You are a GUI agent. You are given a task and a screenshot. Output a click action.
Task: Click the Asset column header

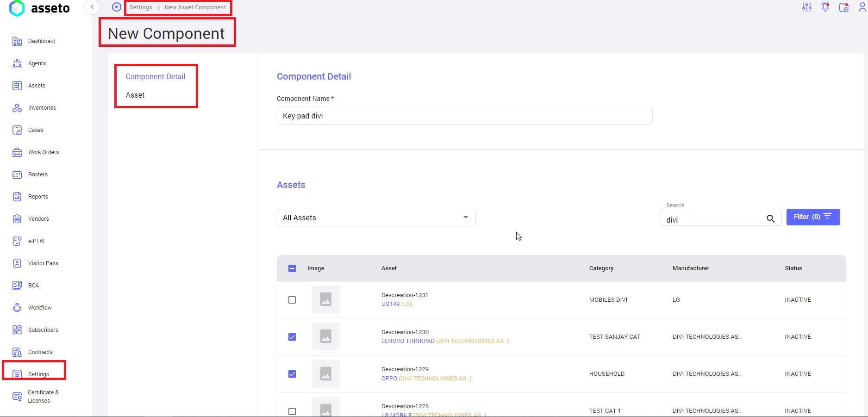389,268
